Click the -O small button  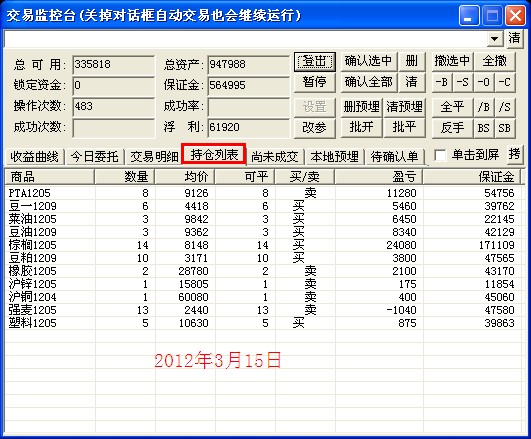pyautogui.click(x=484, y=82)
